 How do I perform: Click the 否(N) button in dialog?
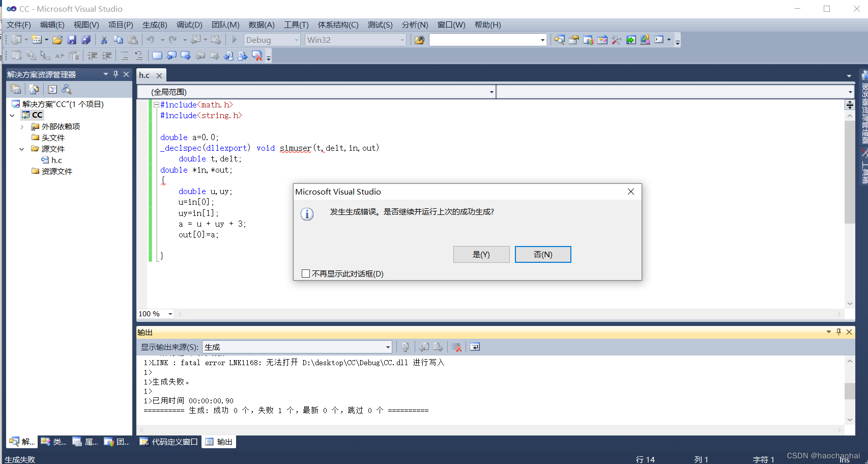[543, 255]
